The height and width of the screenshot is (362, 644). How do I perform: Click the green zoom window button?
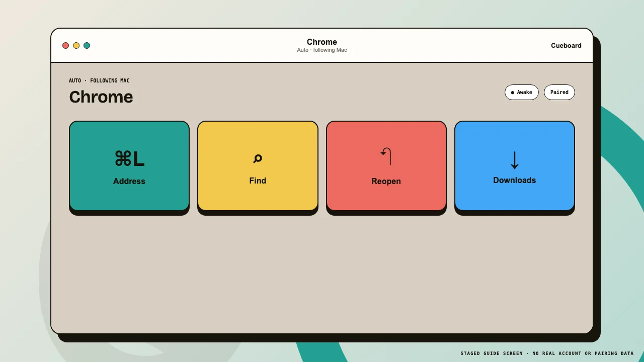(87, 45)
